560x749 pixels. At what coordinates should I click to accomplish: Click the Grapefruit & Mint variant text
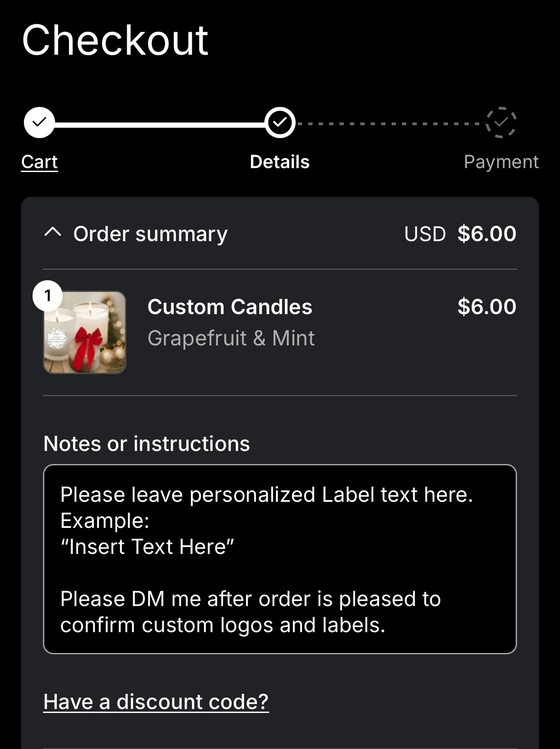(x=231, y=338)
